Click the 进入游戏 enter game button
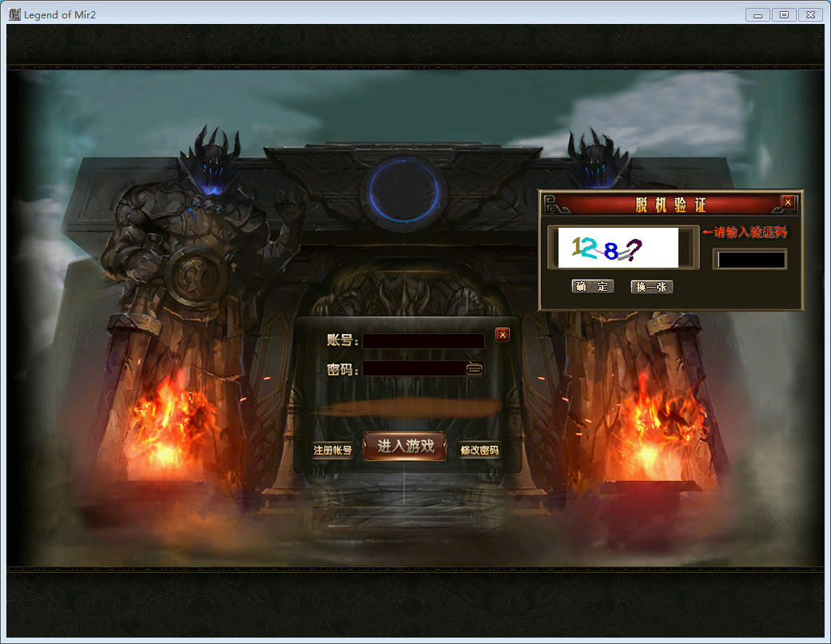 (405, 447)
